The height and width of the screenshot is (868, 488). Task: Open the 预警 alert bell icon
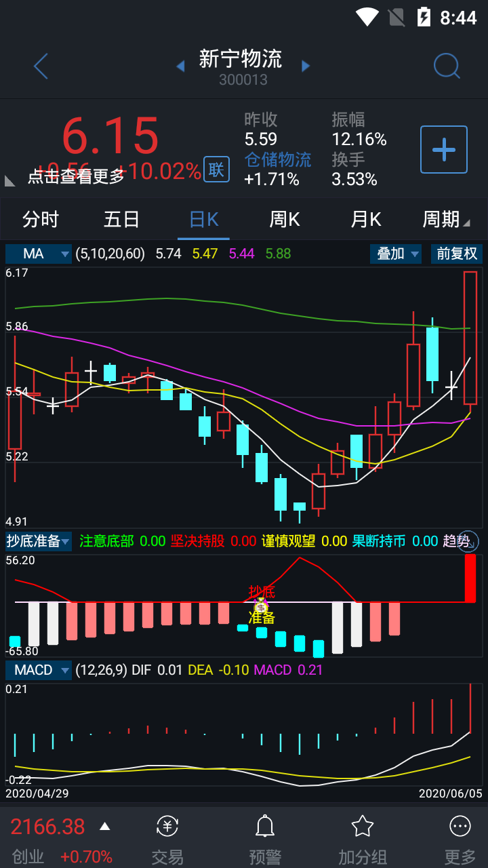point(265,826)
